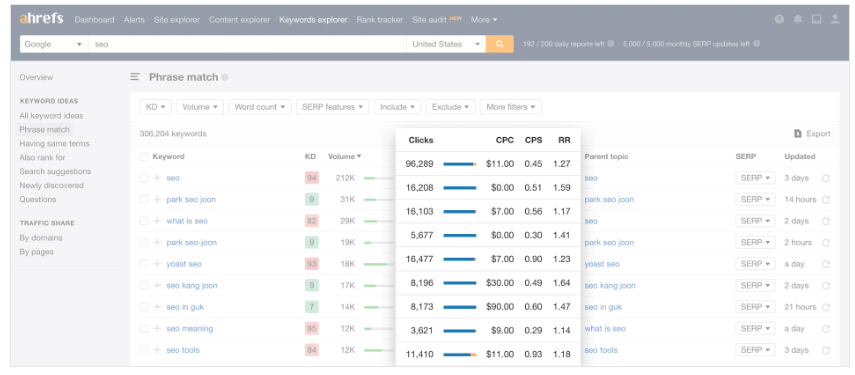Refresh the what is seo row icon
Image resolution: width=855 pixels, height=375 pixels.
[x=826, y=221]
